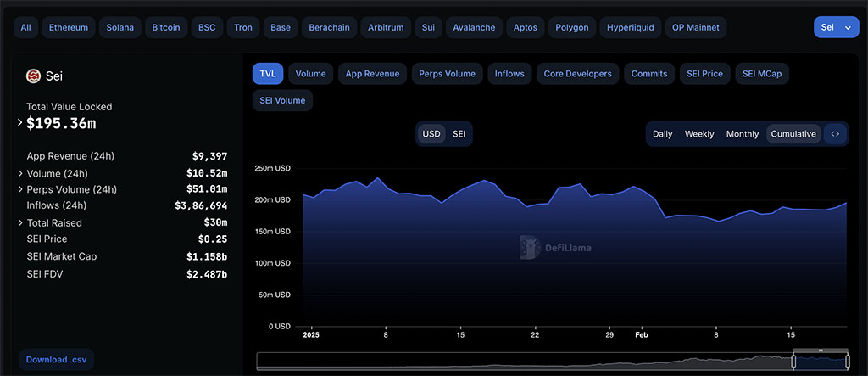
Task: Click the left handle of range selector
Action: 793,362
